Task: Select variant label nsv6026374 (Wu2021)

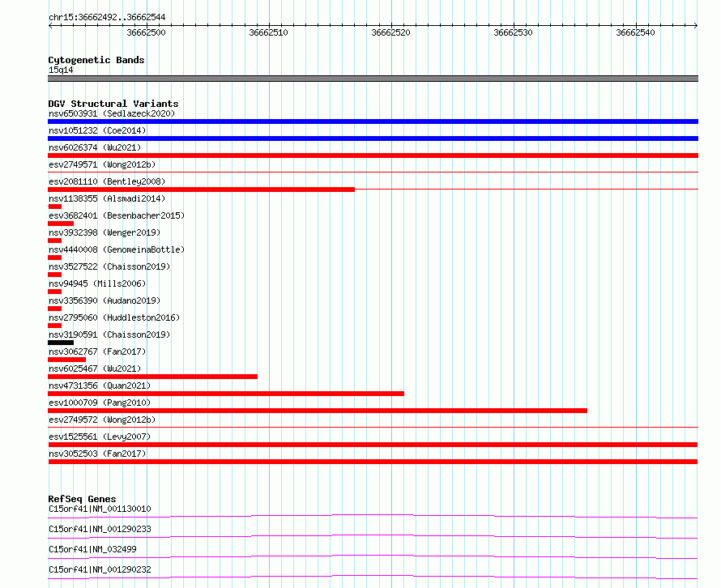Action: pos(95,147)
